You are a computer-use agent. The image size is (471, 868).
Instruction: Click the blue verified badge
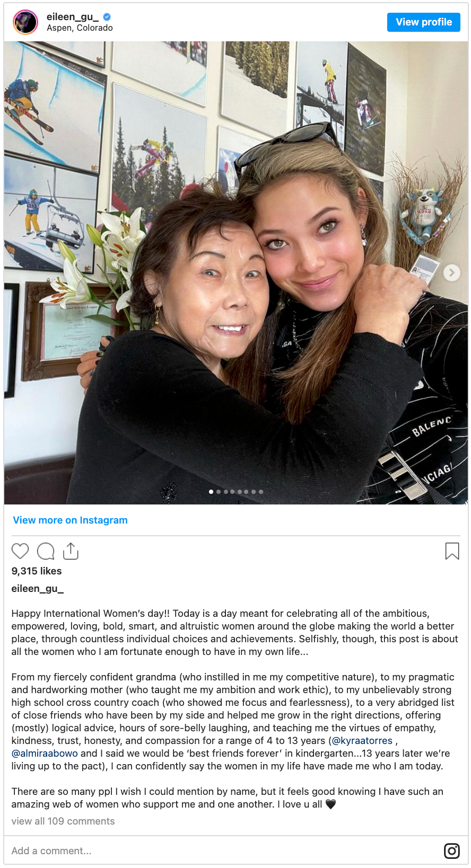tap(107, 17)
